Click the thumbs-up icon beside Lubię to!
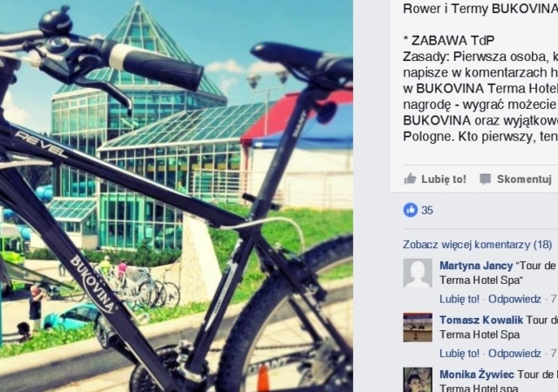Viewport: 558px width, 392px height. click(410, 179)
